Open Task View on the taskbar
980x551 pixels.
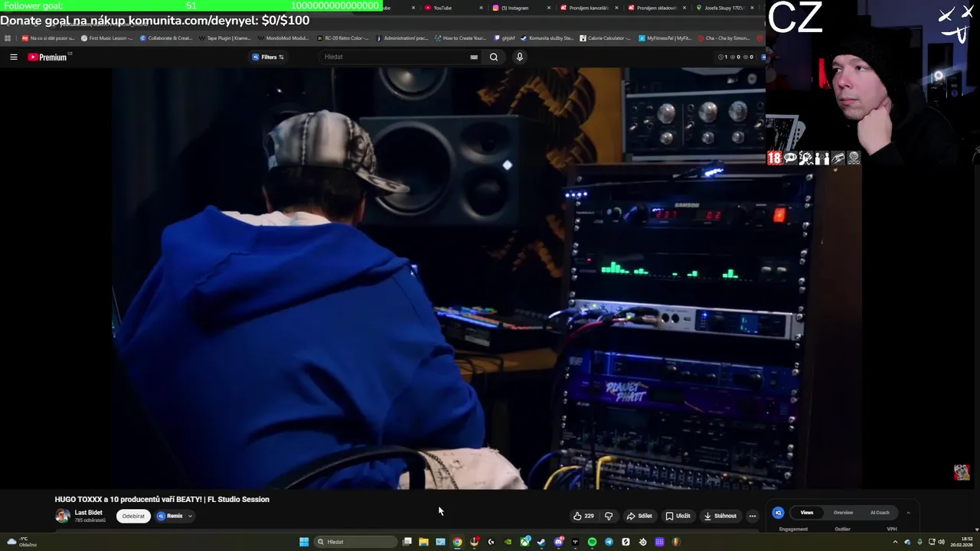coord(407,542)
